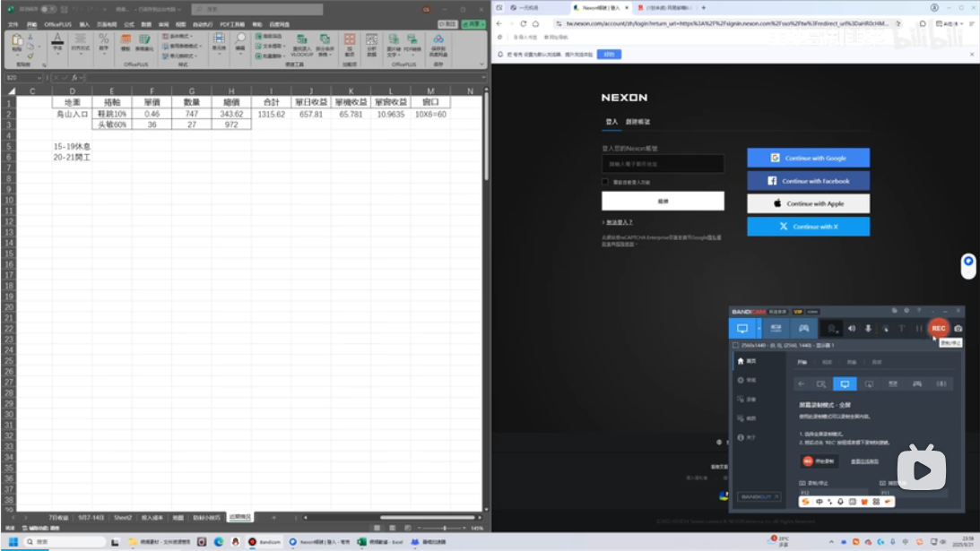Image resolution: width=980 pixels, height=551 pixels.
Task: Select audio-only mode in Bandicam mode row
Action: (941, 383)
